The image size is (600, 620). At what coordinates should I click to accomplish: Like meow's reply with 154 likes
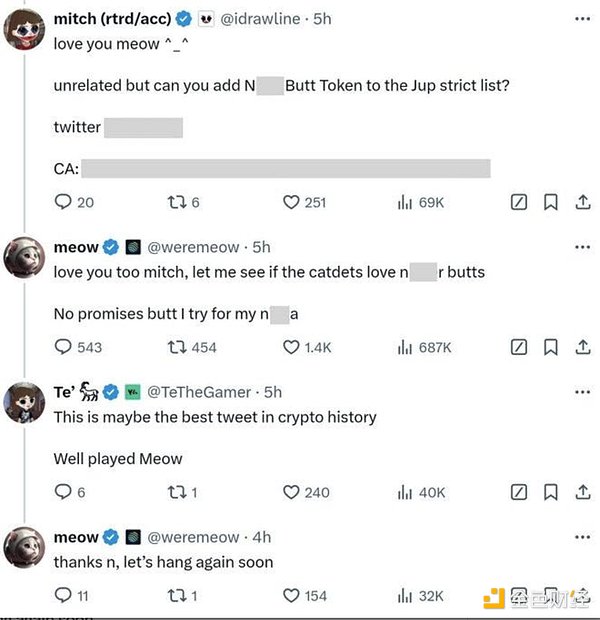point(292,595)
